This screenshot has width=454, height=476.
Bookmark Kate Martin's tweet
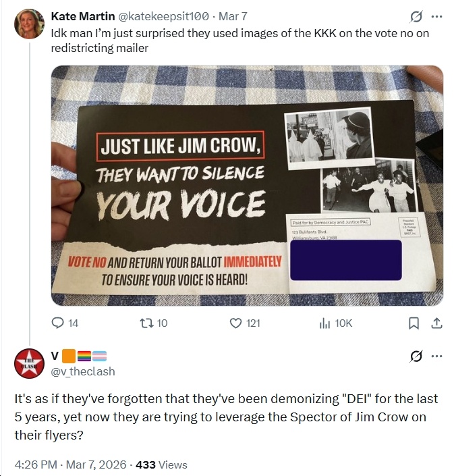click(x=414, y=323)
